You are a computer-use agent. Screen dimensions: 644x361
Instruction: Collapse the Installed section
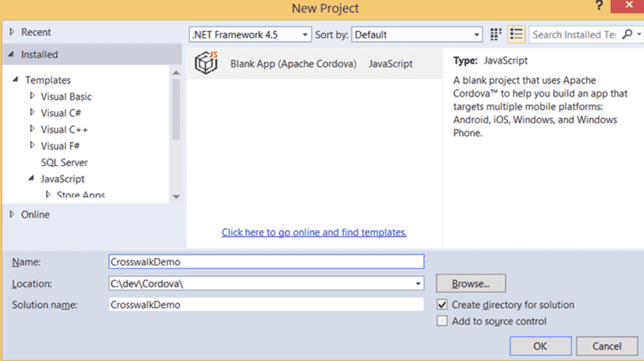point(11,54)
